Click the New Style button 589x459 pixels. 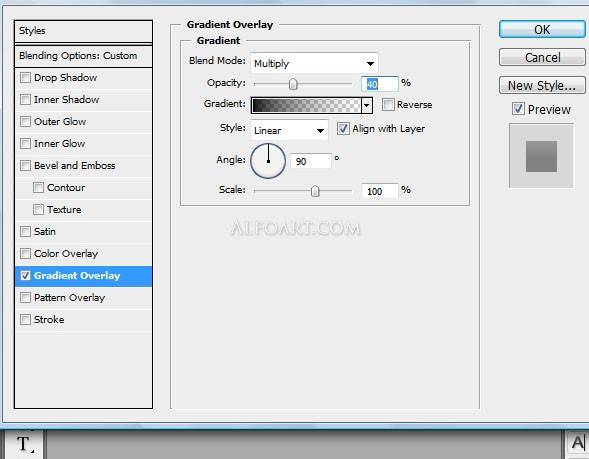pos(542,85)
